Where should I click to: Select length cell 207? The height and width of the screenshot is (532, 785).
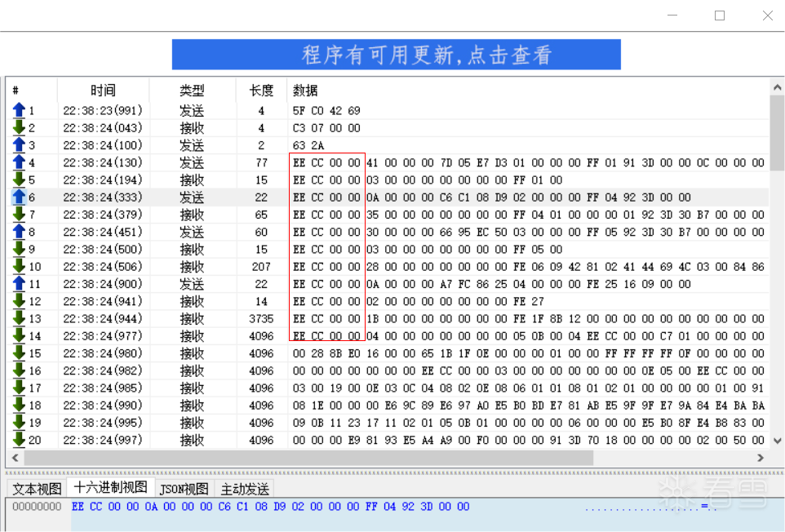(261, 266)
